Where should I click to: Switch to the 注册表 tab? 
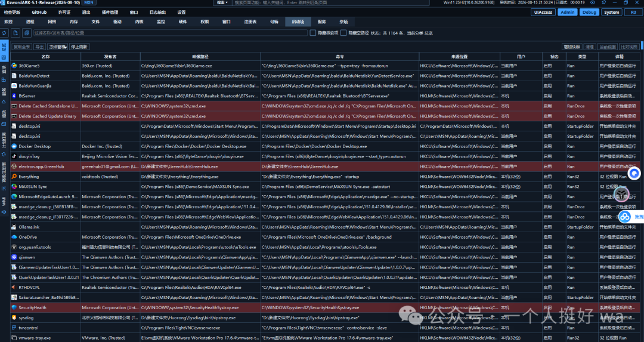pos(250,22)
